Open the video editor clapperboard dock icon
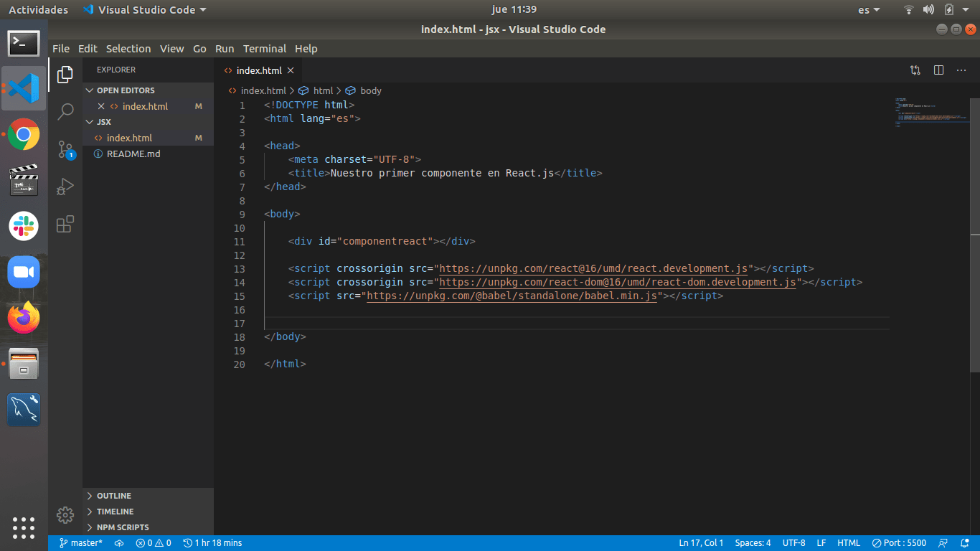 point(24,180)
